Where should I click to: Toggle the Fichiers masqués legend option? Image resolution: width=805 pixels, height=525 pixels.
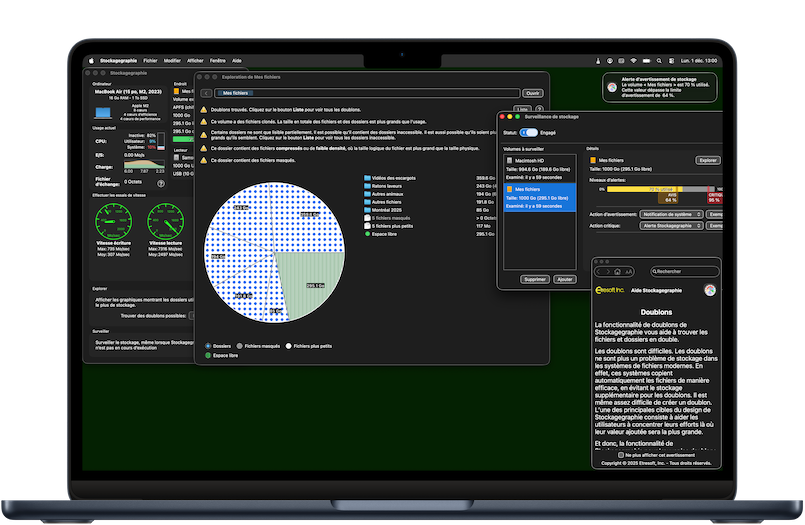[x=241, y=345]
